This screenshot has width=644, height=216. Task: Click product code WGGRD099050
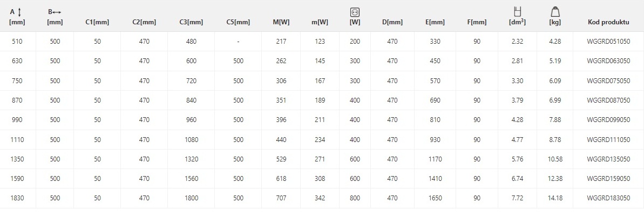[x=608, y=119]
